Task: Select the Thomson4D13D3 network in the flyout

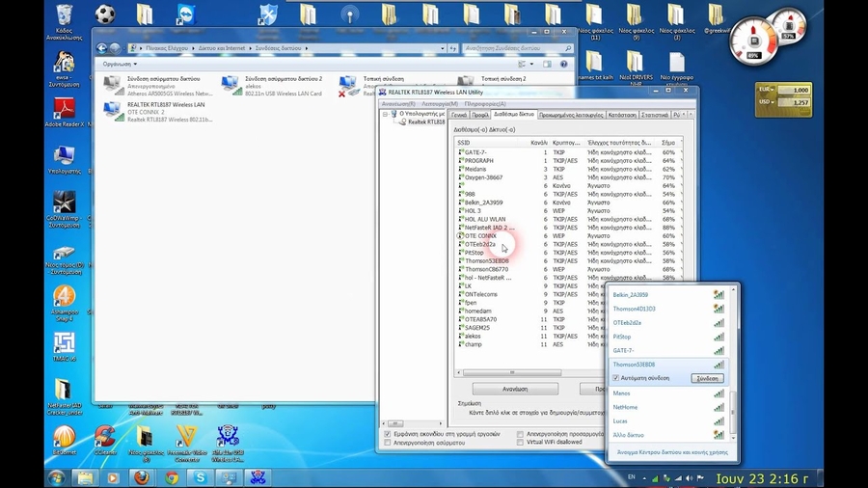Action: tap(668, 309)
